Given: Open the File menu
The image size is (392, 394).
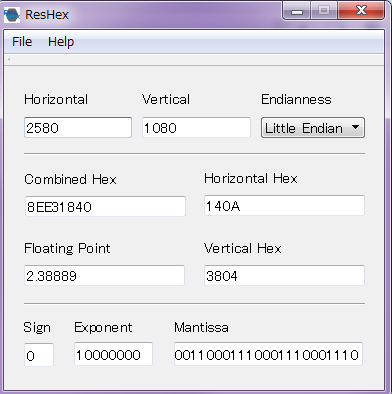Looking at the screenshot, I should [22, 42].
